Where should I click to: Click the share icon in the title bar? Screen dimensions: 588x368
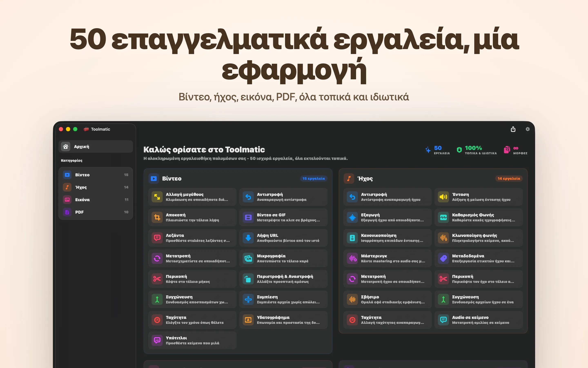(x=513, y=129)
